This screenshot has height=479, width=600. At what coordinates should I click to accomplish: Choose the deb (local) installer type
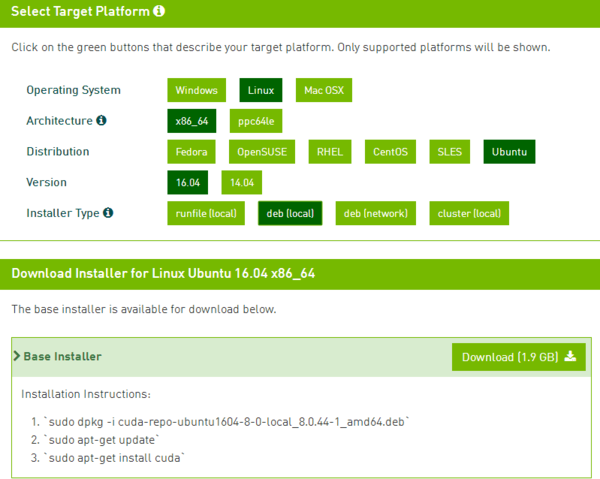tap(290, 213)
